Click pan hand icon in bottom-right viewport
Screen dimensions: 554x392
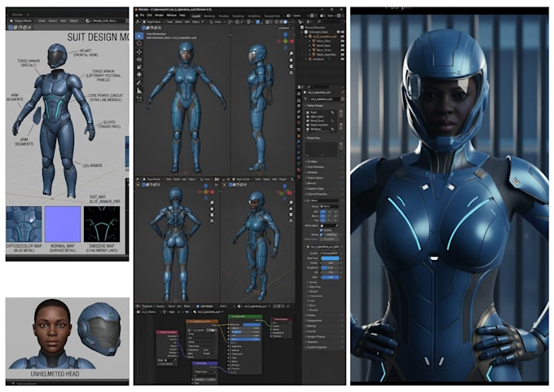pos(291,209)
